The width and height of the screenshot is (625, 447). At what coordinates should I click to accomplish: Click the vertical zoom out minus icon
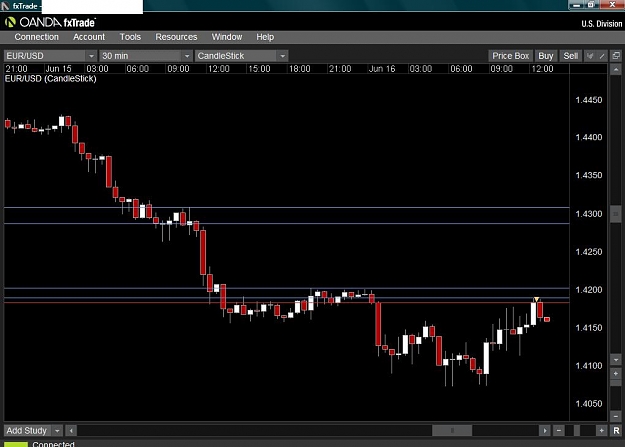point(616,416)
